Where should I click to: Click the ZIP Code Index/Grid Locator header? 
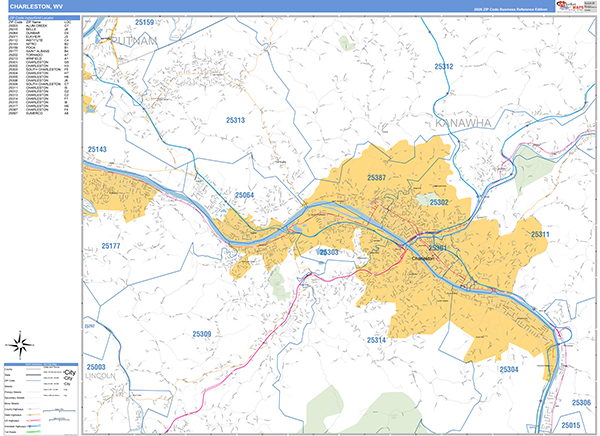tap(44, 18)
